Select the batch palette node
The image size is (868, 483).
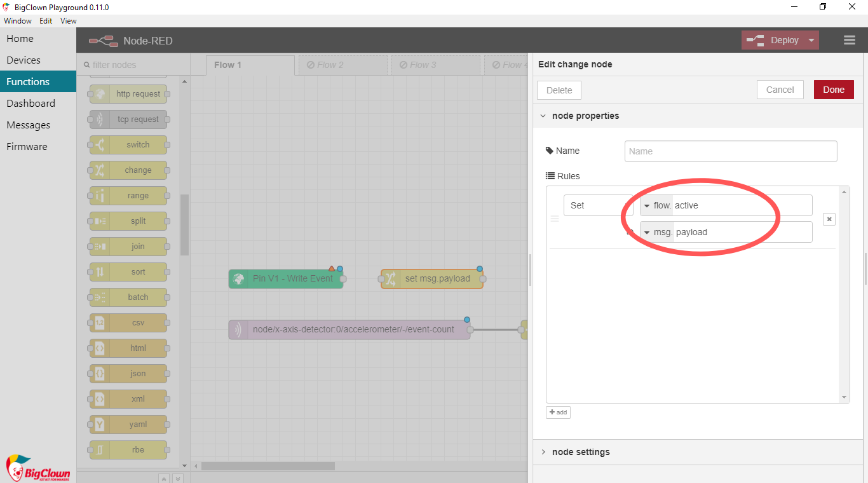point(128,297)
